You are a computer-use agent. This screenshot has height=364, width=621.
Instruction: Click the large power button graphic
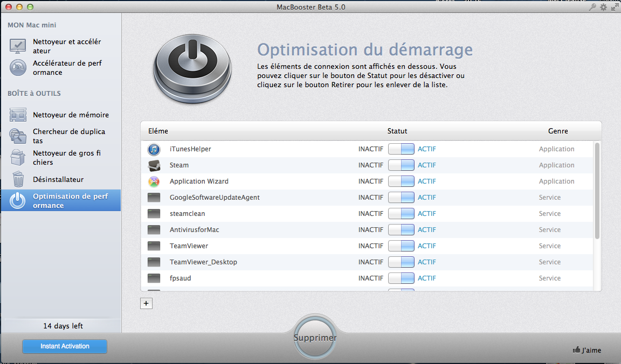(x=192, y=68)
